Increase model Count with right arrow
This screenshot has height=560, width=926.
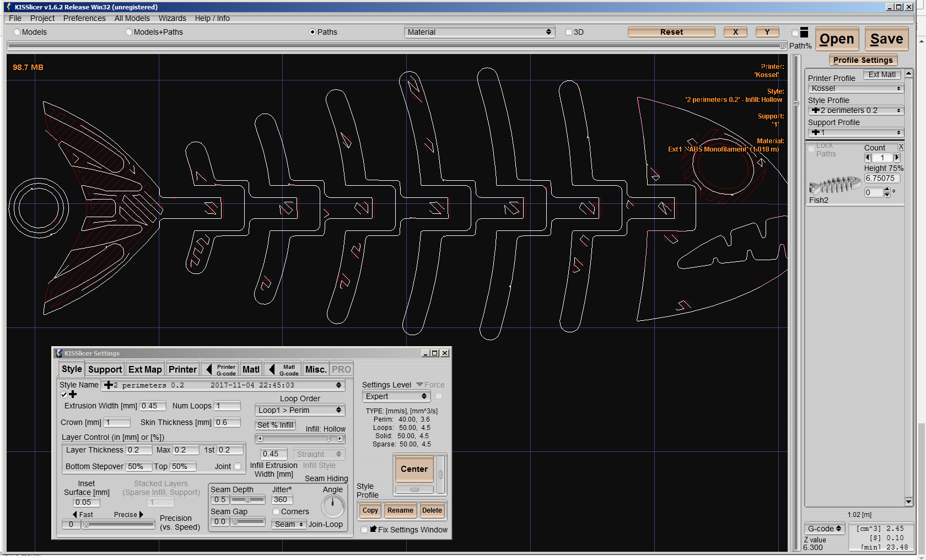coord(897,158)
